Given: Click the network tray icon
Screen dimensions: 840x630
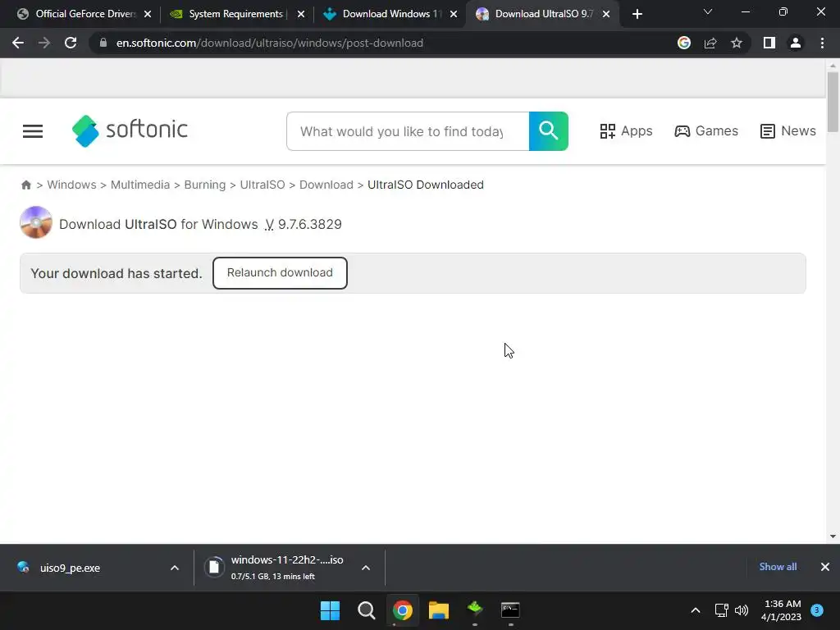Looking at the screenshot, I should [x=721, y=610].
